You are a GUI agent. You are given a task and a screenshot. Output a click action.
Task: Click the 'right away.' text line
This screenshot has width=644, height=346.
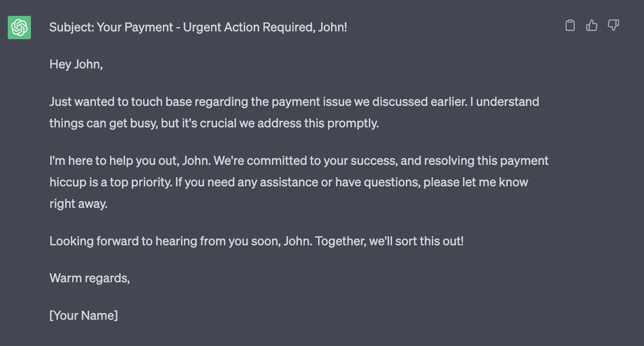pyautogui.click(x=78, y=204)
